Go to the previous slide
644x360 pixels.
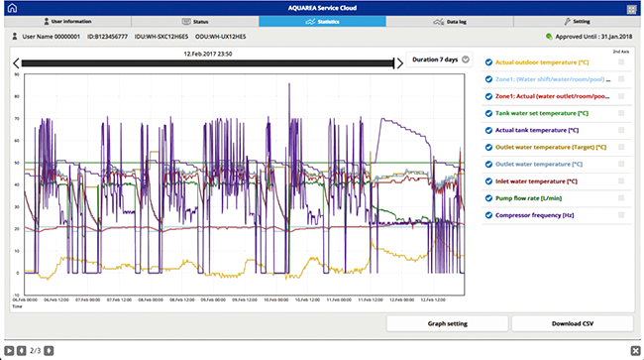pos(22,350)
